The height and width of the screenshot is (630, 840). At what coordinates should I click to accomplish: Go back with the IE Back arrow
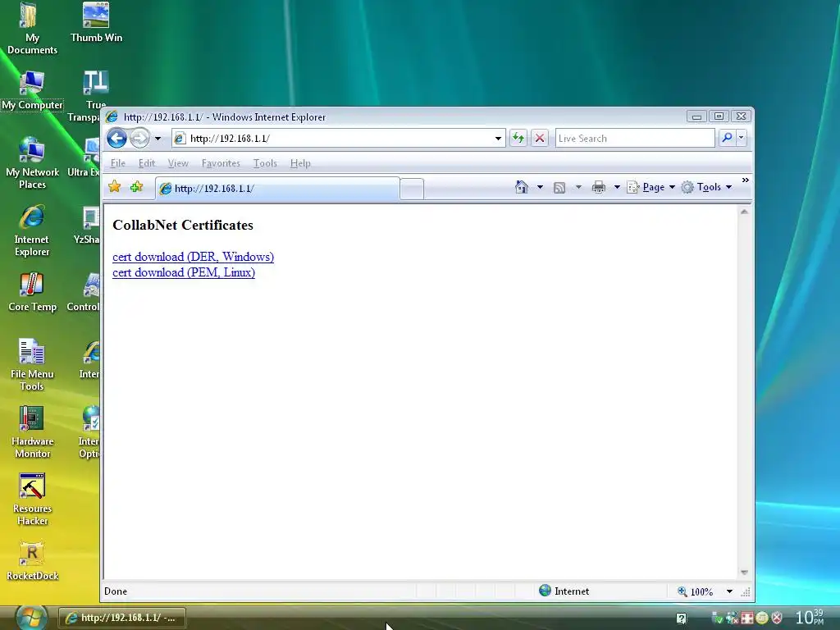(x=116, y=138)
